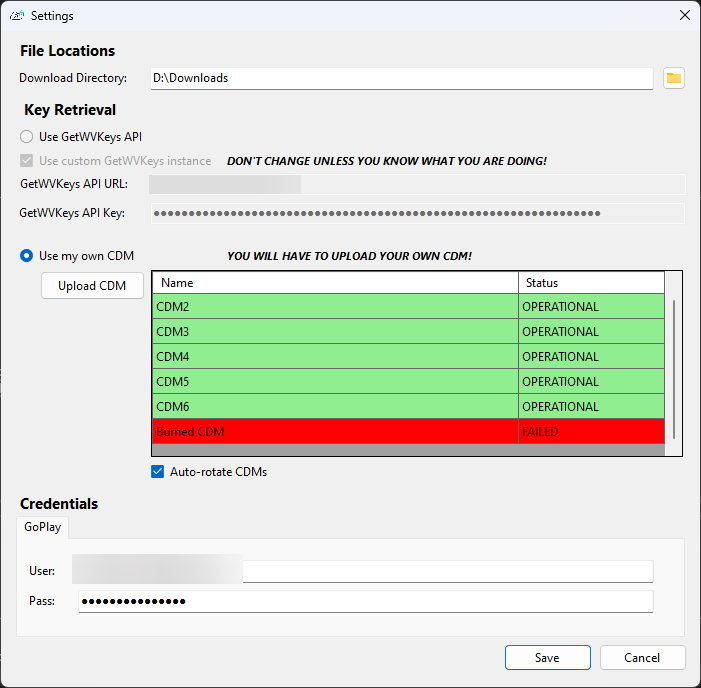This screenshot has height=688, width=701.
Task: Click OPERATIONAL status in CDM5 row
Action: 591,382
